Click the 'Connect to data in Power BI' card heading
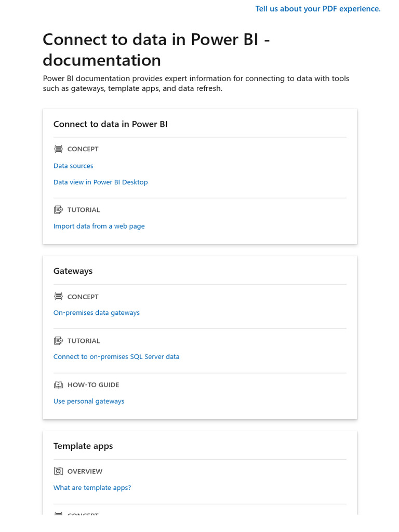The height and width of the screenshot is (532, 399). coord(110,124)
